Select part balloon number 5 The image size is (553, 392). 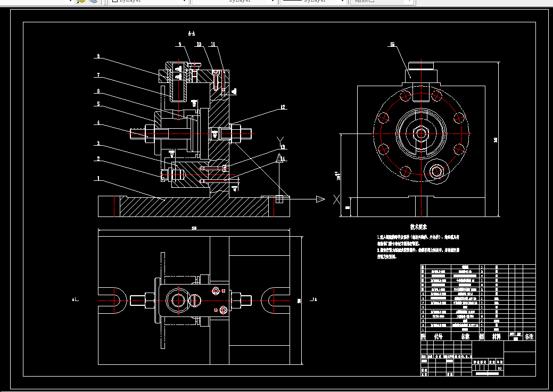coord(98,104)
